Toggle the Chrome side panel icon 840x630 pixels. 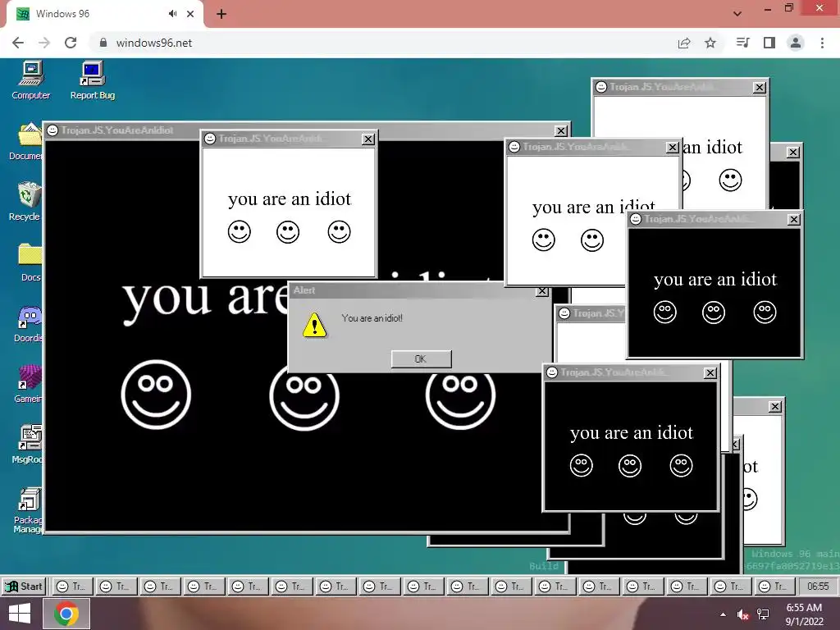pos(769,43)
